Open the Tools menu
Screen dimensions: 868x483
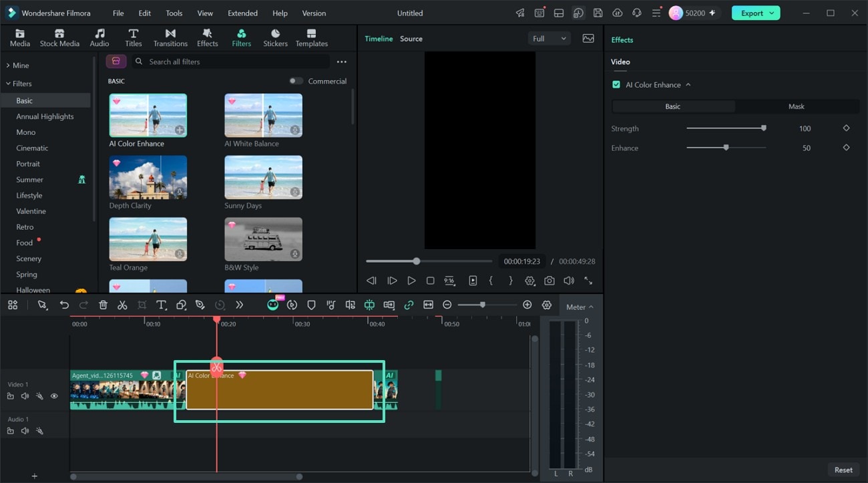(174, 13)
